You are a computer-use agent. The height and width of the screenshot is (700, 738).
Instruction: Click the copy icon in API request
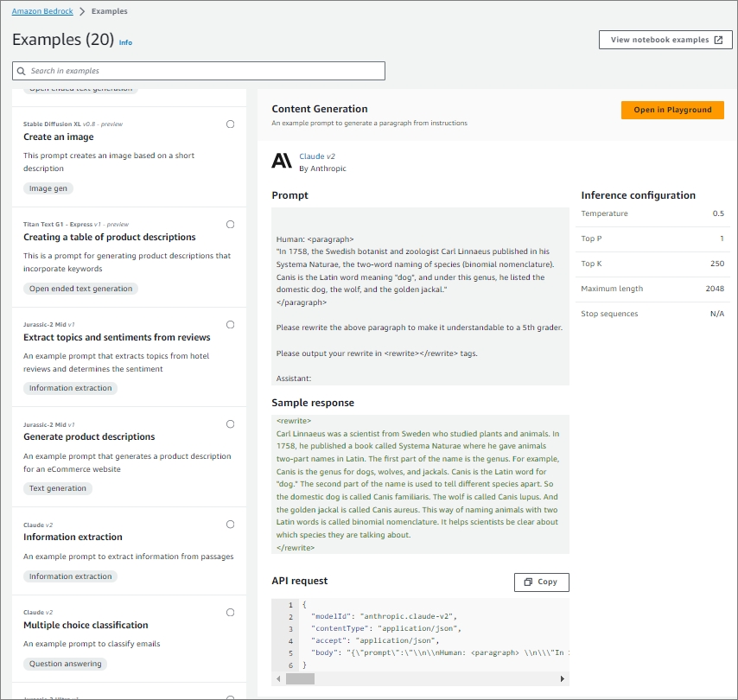click(529, 582)
